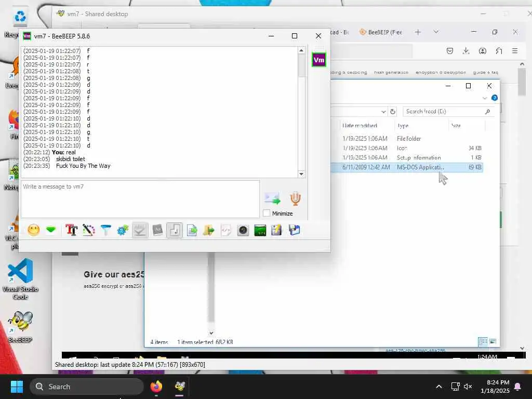Sort by 'Size' column header
Screen dimensions: 532x399
pos(456,126)
